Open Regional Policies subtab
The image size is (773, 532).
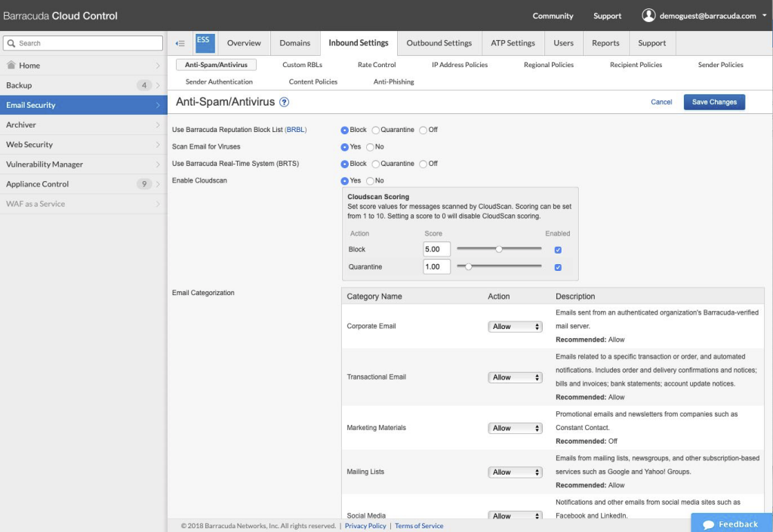tap(549, 65)
